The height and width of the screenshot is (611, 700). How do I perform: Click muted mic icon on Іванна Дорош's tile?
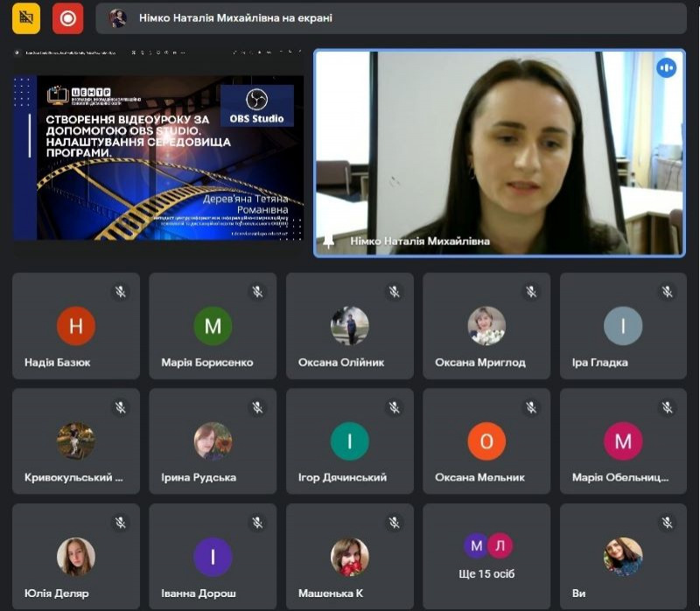point(257,523)
